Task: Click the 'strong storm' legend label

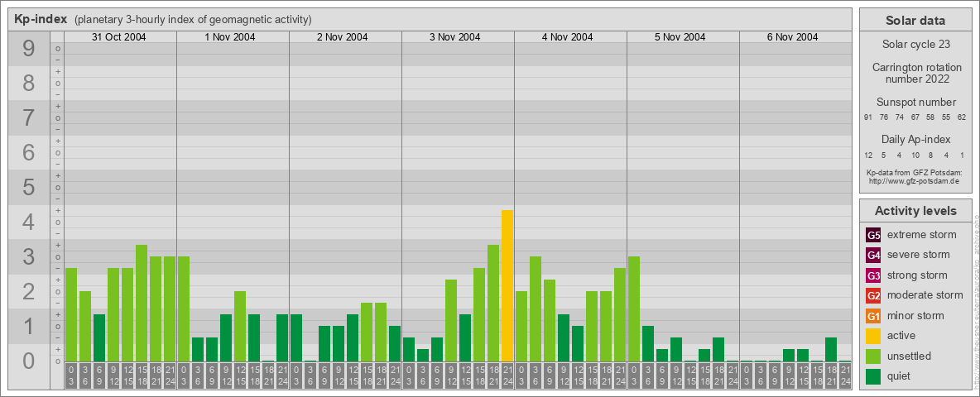Action: (x=917, y=275)
